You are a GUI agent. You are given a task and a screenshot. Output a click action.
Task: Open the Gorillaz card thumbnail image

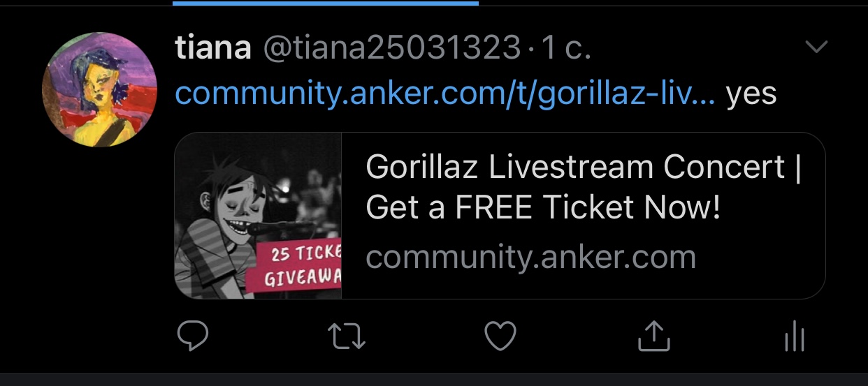coord(258,216)
